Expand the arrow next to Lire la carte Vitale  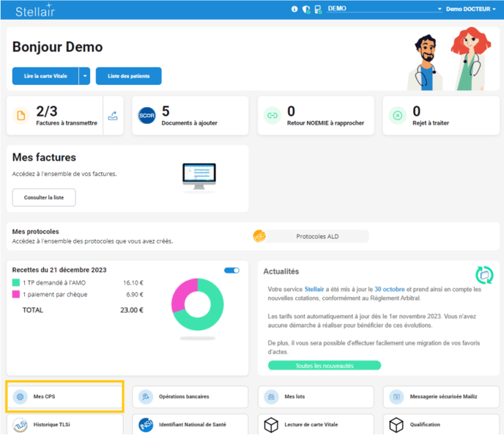[85, 76]
